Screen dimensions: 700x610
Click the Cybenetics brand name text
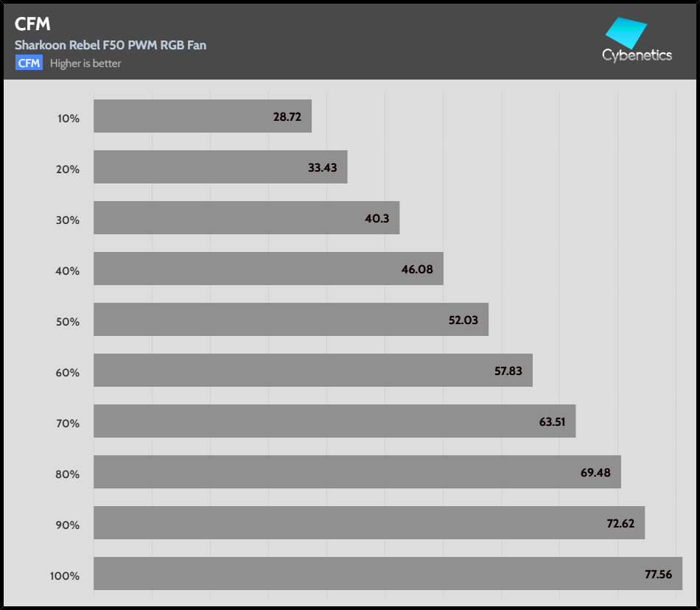point(637,55)
